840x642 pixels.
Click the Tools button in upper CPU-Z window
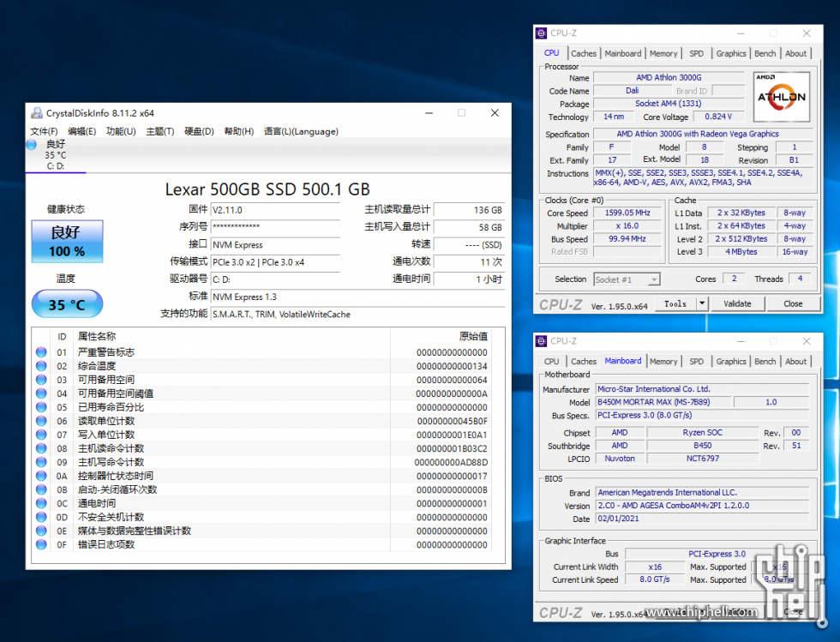(x=675, y=303)
